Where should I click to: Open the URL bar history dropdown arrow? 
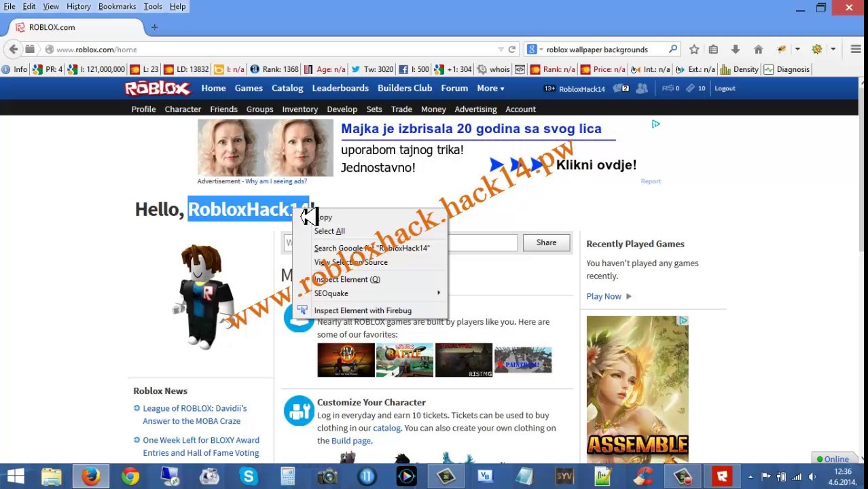coord(501,49)
